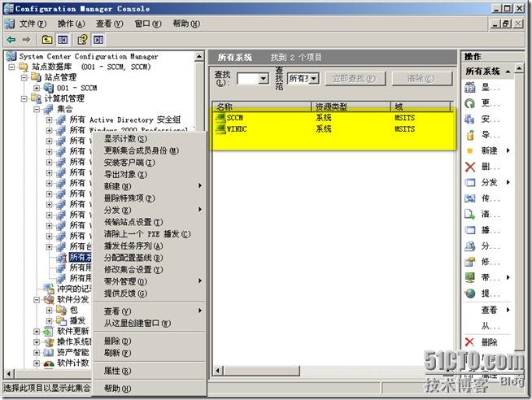This screenshot has height=400, width=532.
Task: Click the Back arrow toolbar icon
Action: point(11,40)
